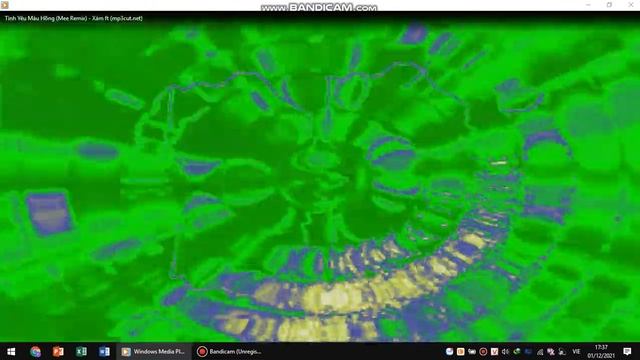The image size is (640, 360).
Task: Open the Windows Start menu
Action: 11,351
